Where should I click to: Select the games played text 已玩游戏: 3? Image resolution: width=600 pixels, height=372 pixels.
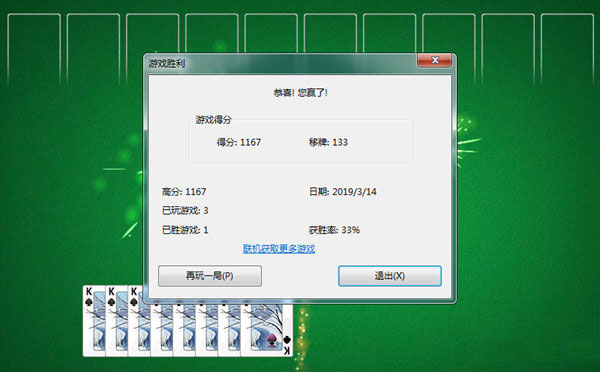[185, 210]
